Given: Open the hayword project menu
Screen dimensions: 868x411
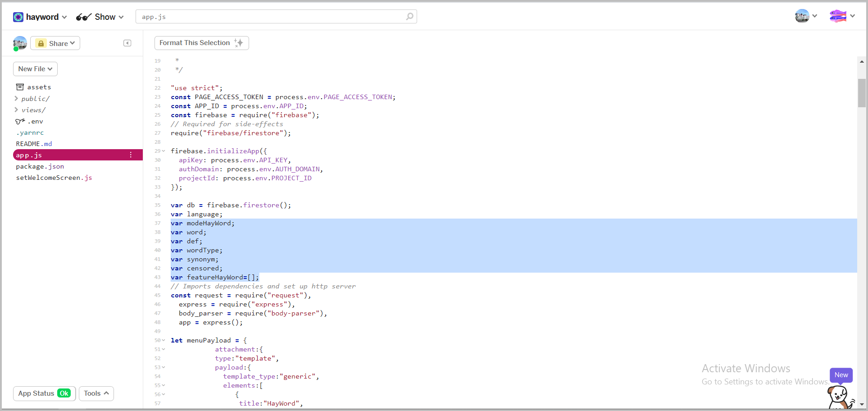Looking at the screenshot, I should (40, 17).
